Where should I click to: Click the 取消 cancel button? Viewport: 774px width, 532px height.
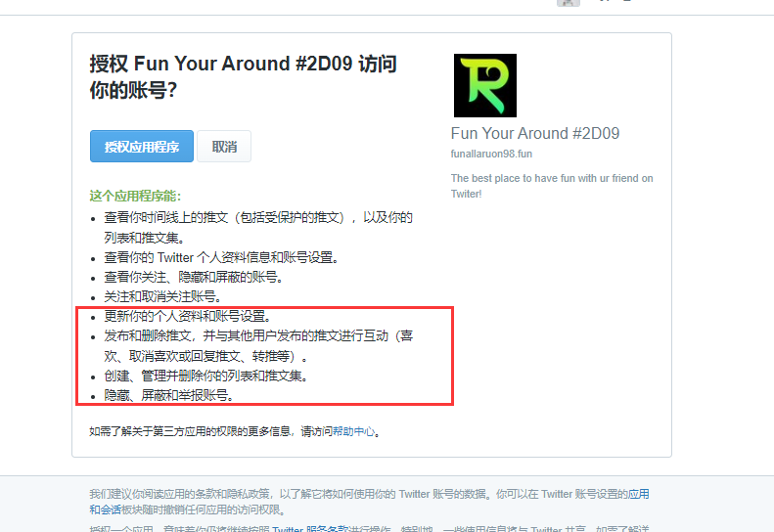[x=224, y=147]
